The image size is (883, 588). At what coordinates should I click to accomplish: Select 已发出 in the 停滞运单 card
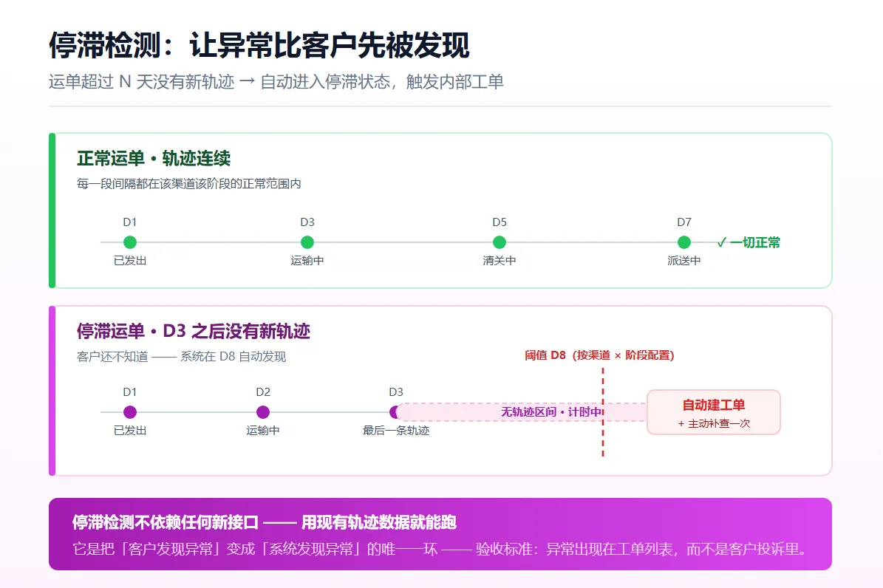[x=130, y=431]
